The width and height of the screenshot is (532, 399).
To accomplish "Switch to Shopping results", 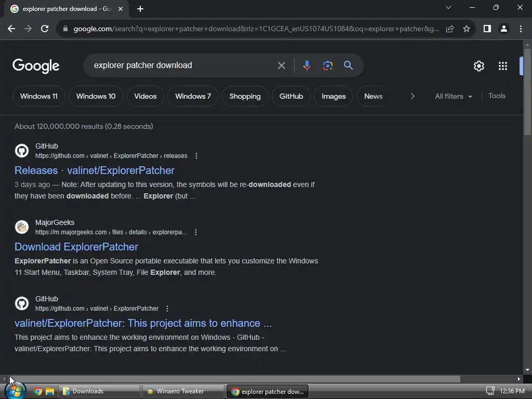I will 245,96.
